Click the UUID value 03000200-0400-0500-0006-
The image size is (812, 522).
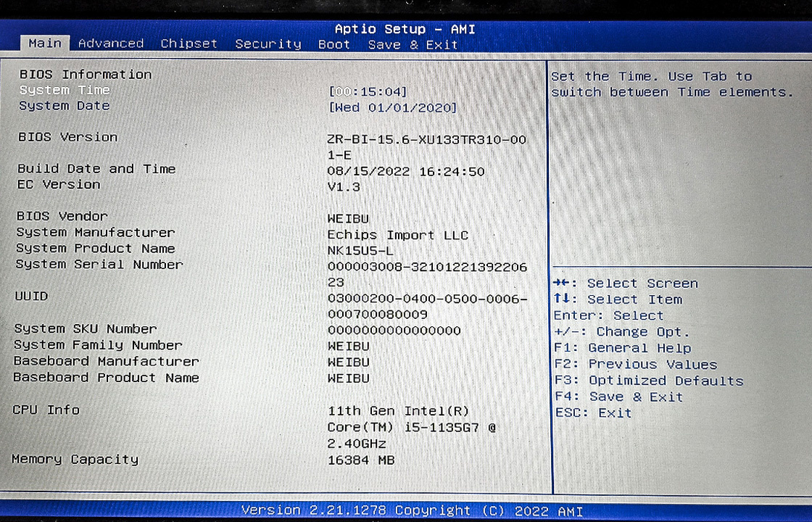pos(428,299)
